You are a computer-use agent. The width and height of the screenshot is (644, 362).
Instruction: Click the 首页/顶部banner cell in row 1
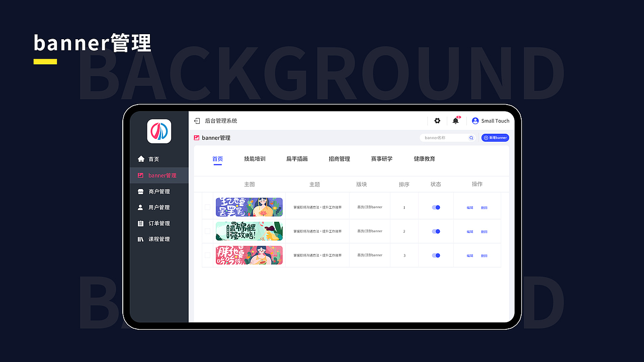coord(370,207)
